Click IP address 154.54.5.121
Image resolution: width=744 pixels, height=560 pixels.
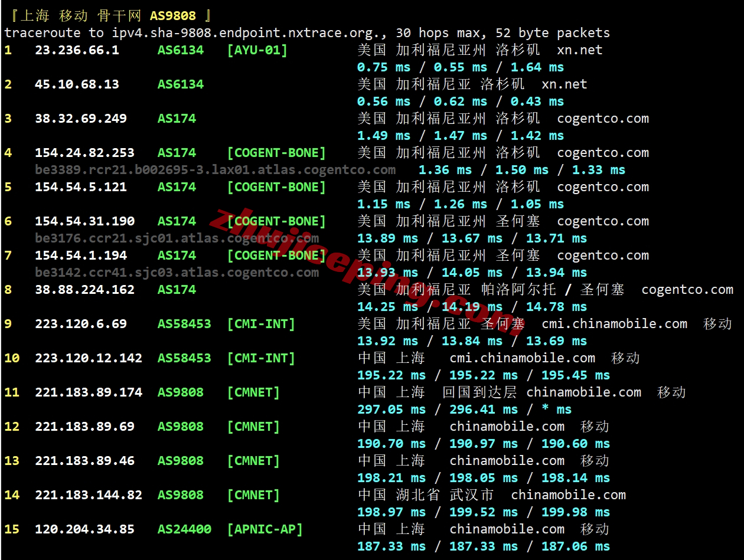(x=81, y=186)
